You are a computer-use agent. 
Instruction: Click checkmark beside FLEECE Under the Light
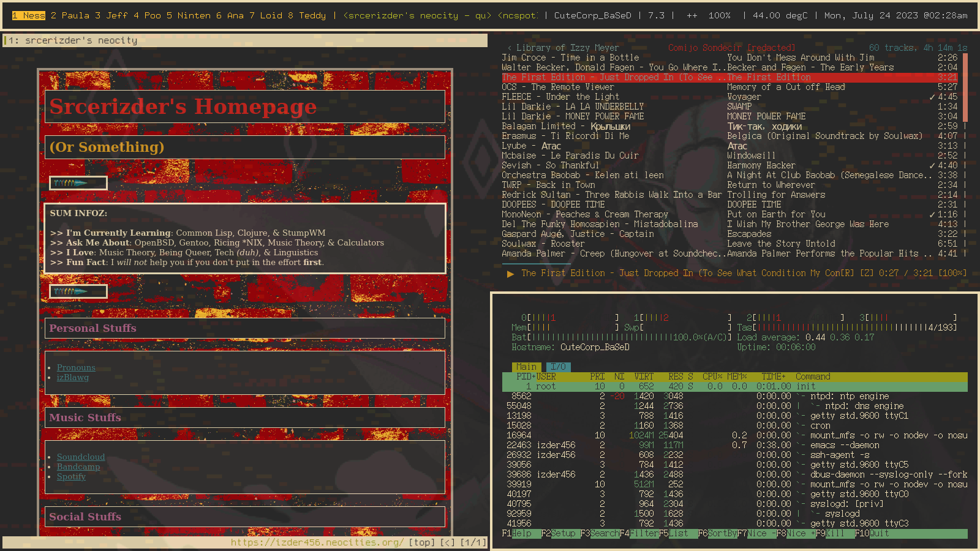932,97
